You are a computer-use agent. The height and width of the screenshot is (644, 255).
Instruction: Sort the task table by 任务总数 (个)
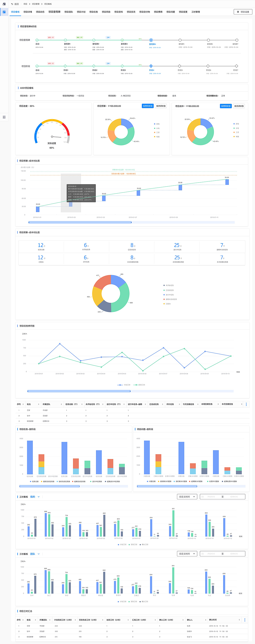click(82, 404)
